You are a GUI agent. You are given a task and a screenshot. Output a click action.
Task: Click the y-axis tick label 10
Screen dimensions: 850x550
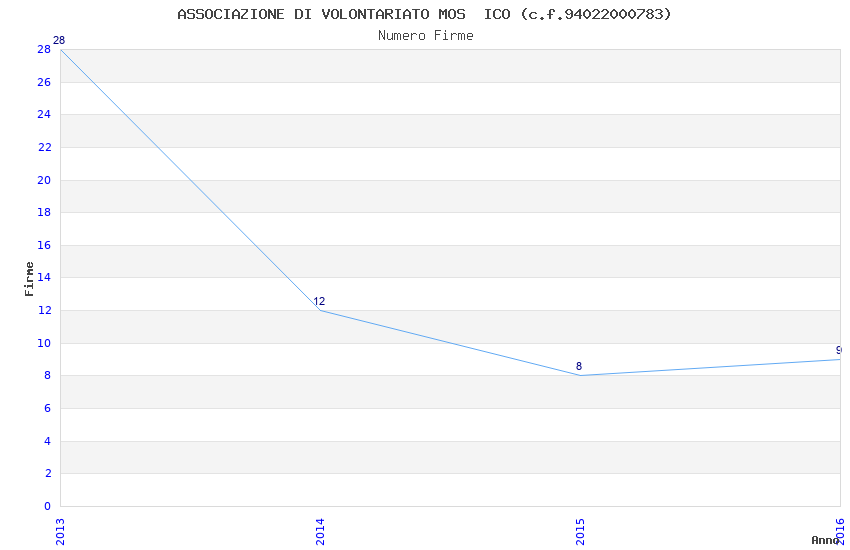(44, 344)
